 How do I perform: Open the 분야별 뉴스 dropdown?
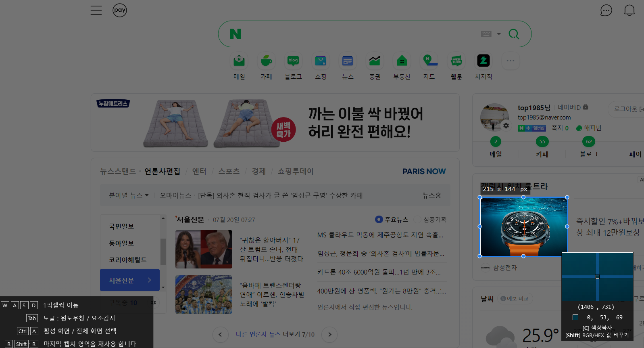click(x=129, y=195)
